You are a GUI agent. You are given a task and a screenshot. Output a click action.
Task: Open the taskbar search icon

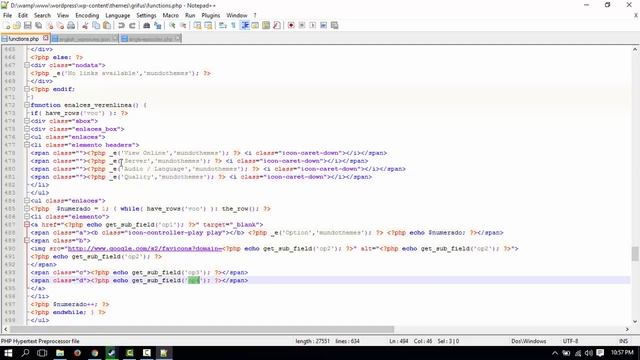click(x=25, y=353)
